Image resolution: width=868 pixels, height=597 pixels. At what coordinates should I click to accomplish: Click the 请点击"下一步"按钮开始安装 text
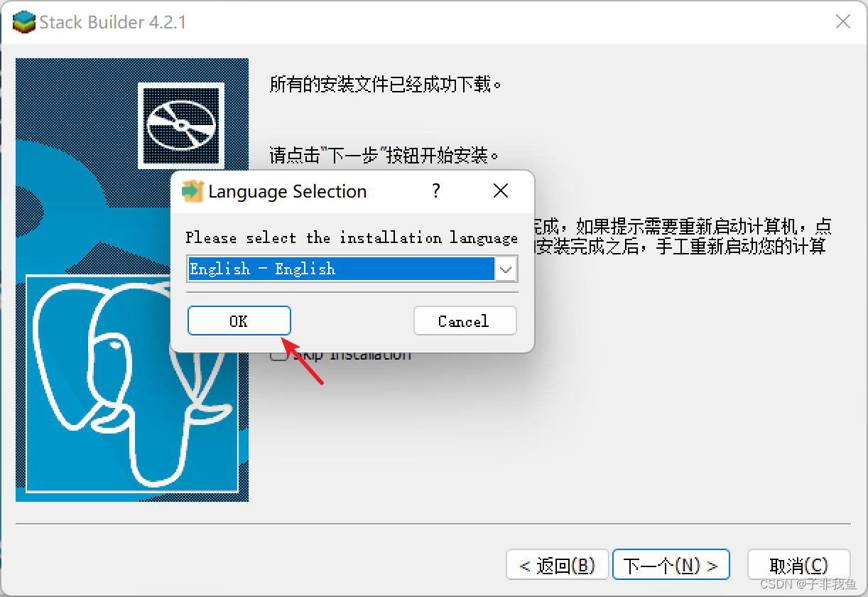click(x=384, y=155)
